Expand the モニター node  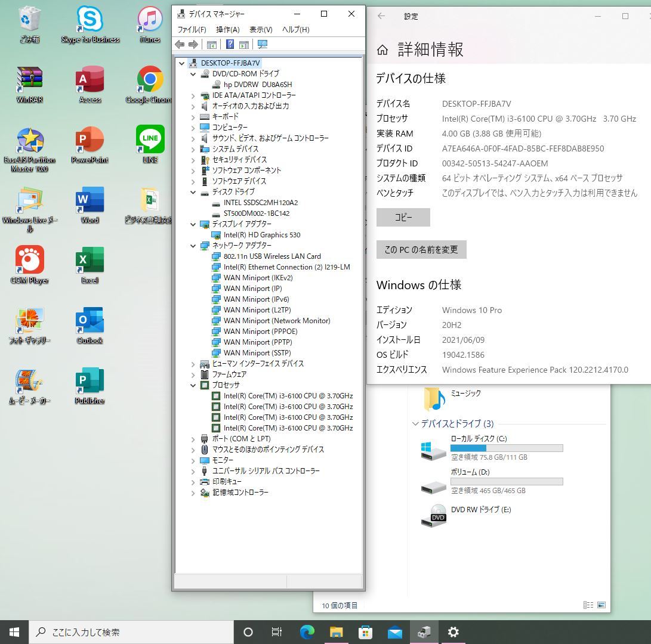coord(193,460)
